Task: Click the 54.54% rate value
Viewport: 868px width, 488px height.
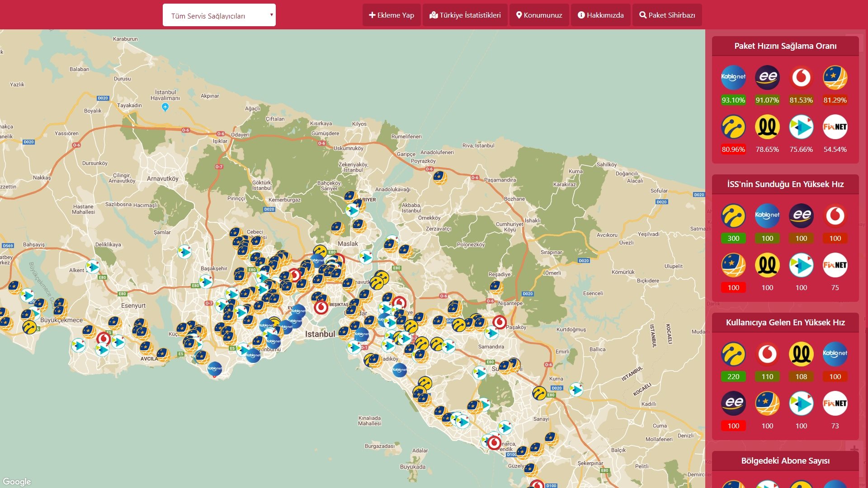Action: click(835, 150)
